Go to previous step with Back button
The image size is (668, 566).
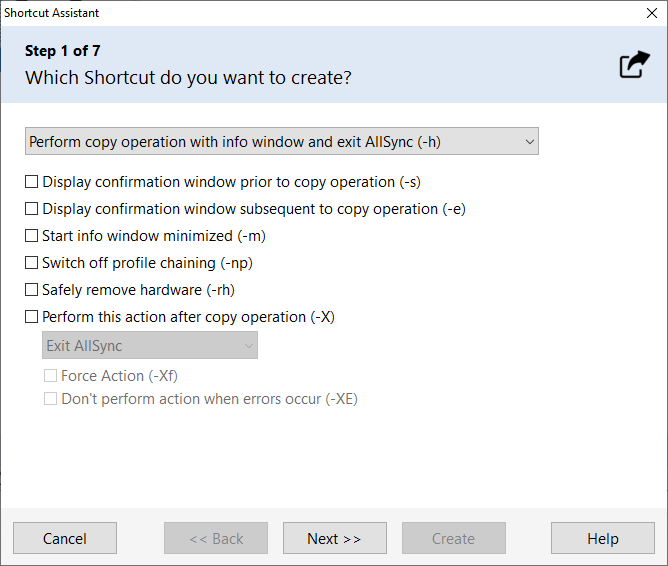tap(216, 539)
